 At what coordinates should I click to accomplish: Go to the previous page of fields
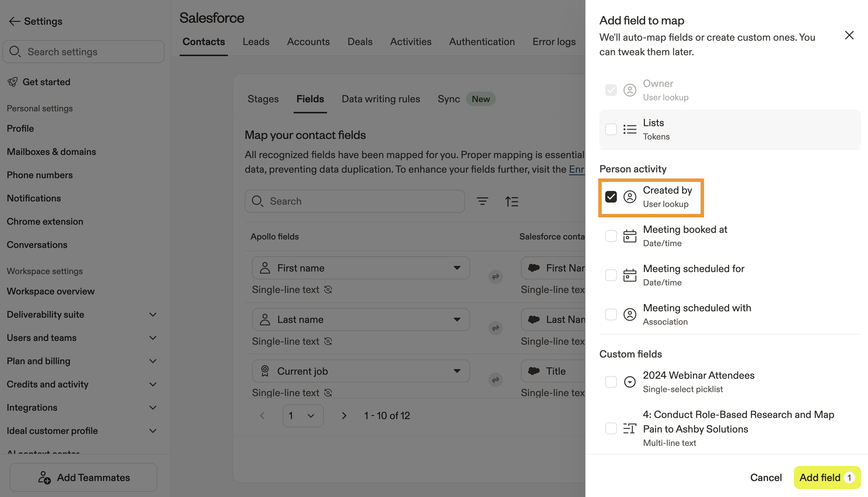[x=262, y=415]
